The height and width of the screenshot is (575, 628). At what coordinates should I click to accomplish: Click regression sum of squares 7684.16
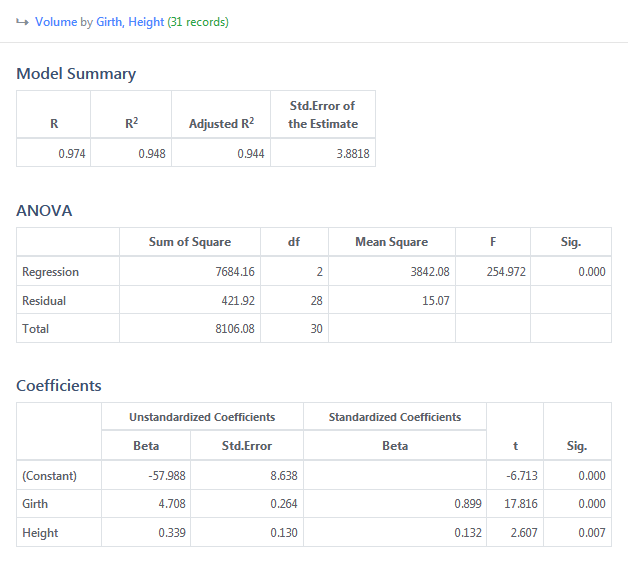click(235, 272)
